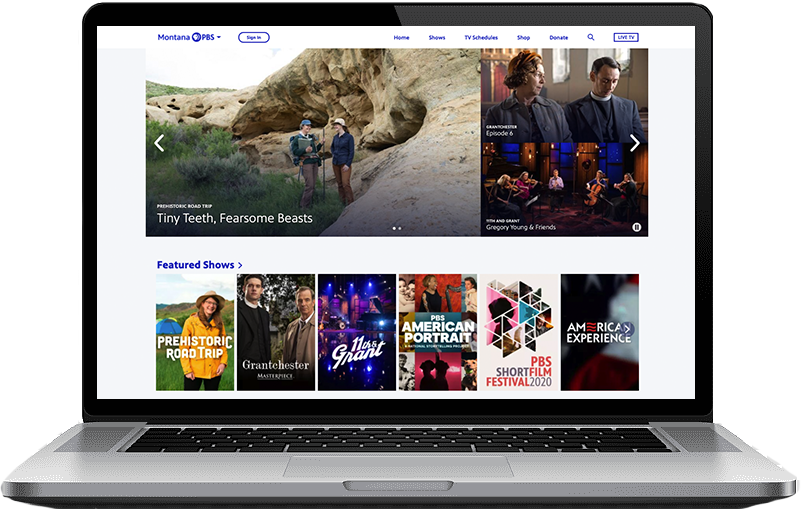The height and width of the screenshot is (509, 801).
Task: Open the 11th & Grant show poster
Action: point(357,332)
